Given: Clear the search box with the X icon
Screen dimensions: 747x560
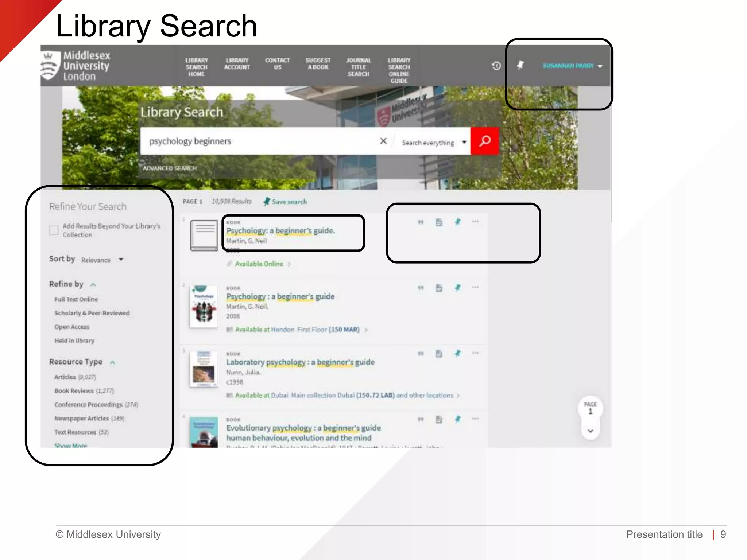Looking at the screenshot, I should click(x=383, y=141).
